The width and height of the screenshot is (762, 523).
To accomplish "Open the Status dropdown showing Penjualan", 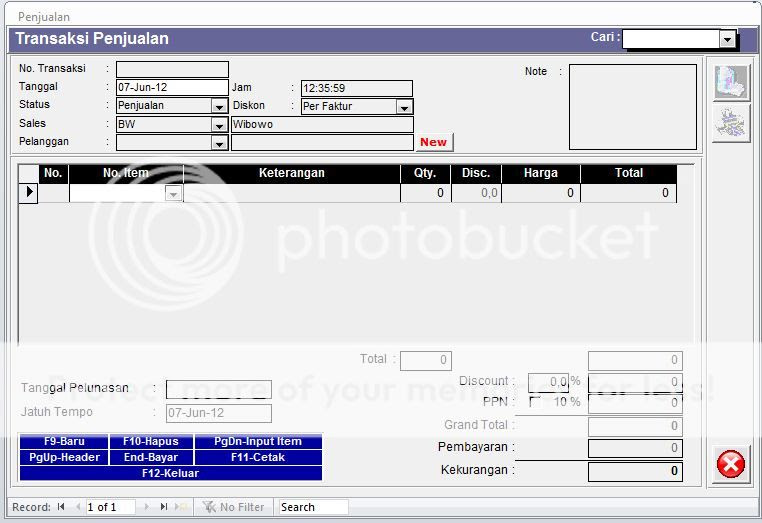I will coord(220,106).
